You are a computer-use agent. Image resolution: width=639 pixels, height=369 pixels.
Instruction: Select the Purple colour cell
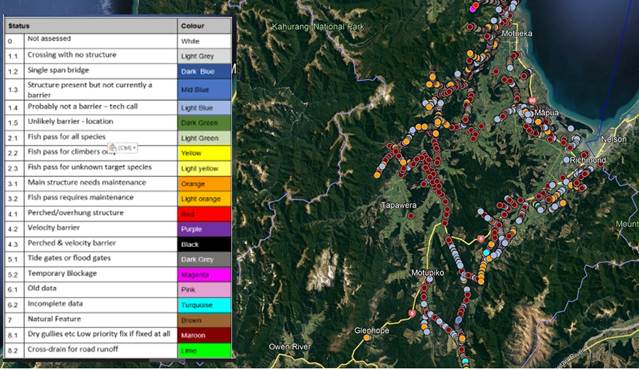click(x=204, y=229)
